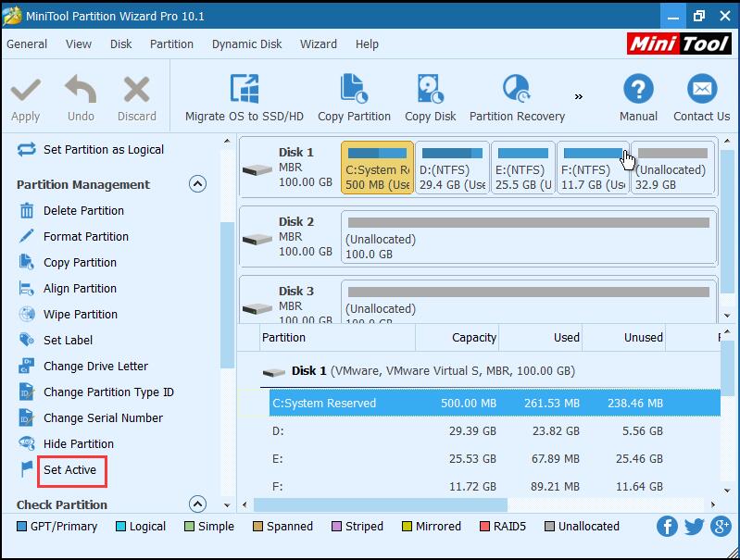
Task: Select the C:System Reserved table row
Action: tap(495, 403)
